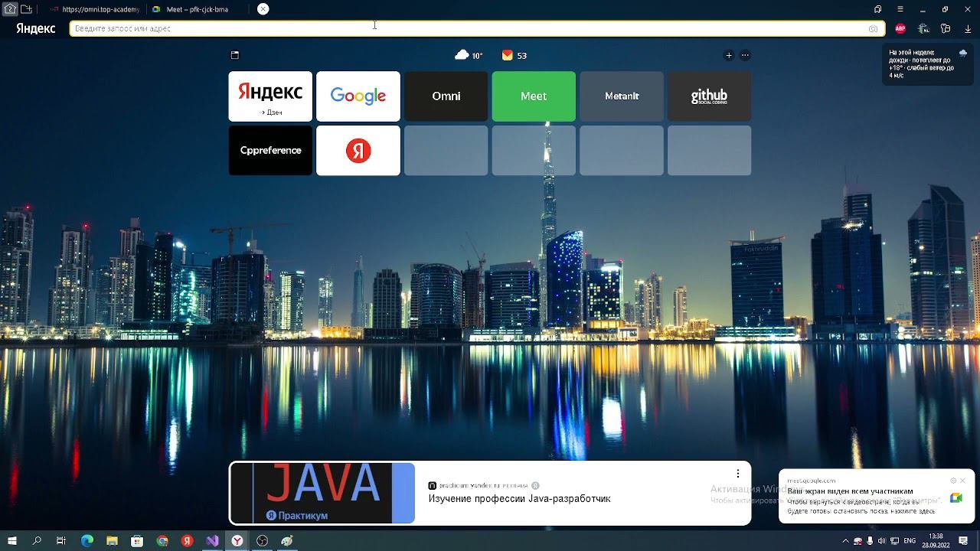Open the red Яндекс app on taskbar
This screenshot has width=980, height=551.
[x=187, y=541]
